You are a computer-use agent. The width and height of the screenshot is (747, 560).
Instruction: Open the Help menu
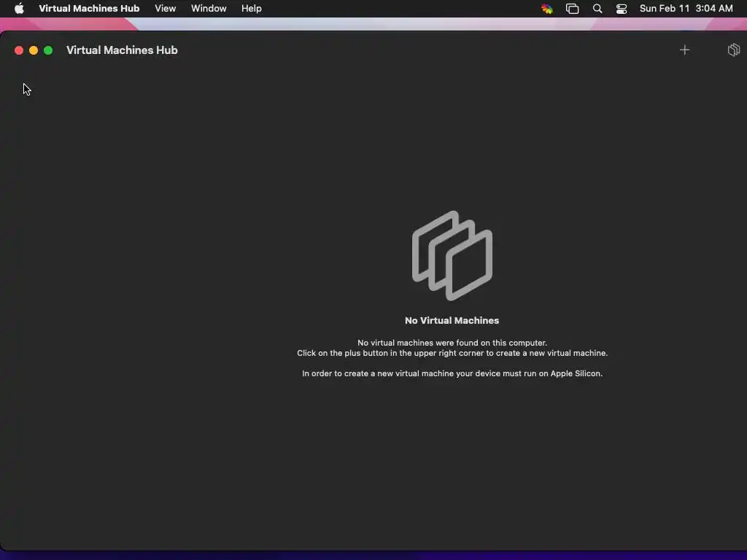(252, 9)
